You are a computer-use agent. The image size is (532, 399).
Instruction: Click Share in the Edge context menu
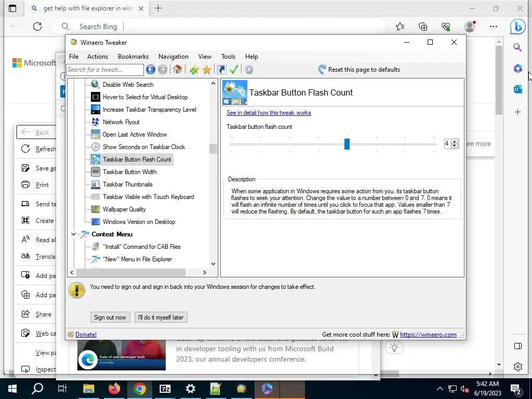point(35,314)
